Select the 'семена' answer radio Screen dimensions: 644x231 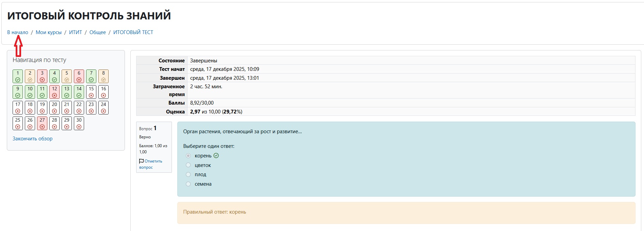pyautogui.click(x=188, y=184)
